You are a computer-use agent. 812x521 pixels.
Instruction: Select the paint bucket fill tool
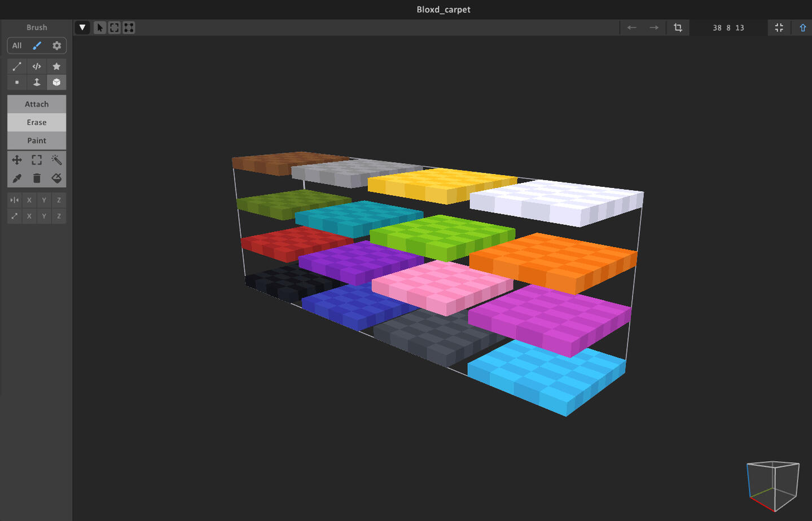pyautogui.click(x=56, y=178)
